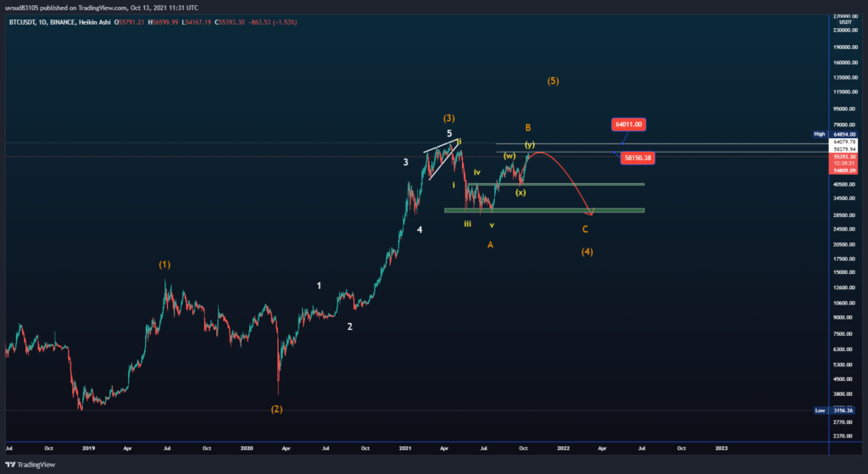Select the green support zone rectangle
This screenshot has height=474, width=868.
click(x=544, y=210)
